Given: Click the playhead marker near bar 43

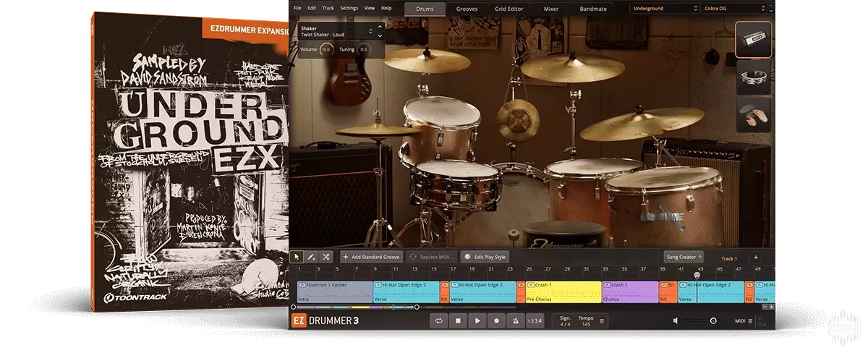Looking at the screenshot, I should click(697, 275).
